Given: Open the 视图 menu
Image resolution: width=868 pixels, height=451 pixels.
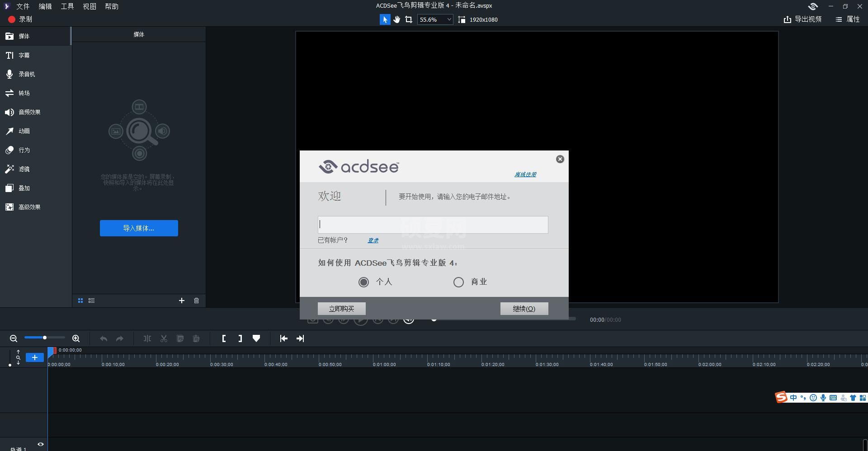Looking at the screenshot, I should pos(89,6).
